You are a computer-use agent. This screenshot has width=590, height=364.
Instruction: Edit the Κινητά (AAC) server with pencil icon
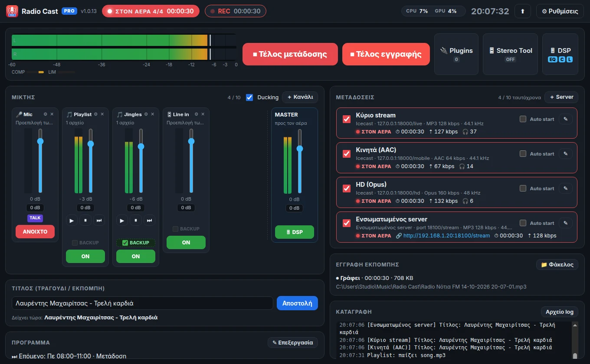(x=565, y=154)
